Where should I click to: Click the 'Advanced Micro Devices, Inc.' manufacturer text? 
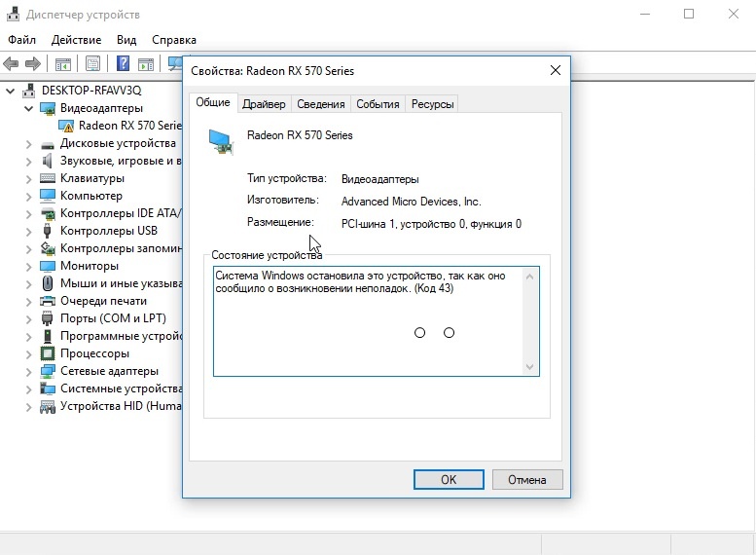pos(412,202)
